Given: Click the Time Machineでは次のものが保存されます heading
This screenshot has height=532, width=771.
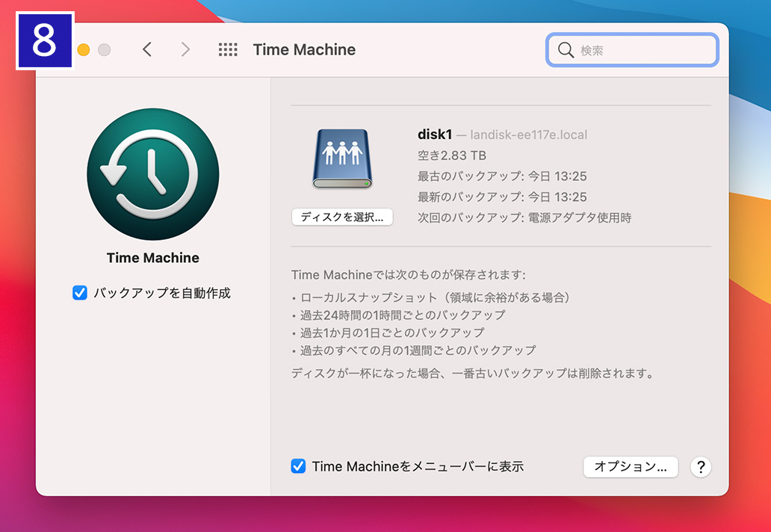Looking at the screenshot, I should (x=409, y=275).
